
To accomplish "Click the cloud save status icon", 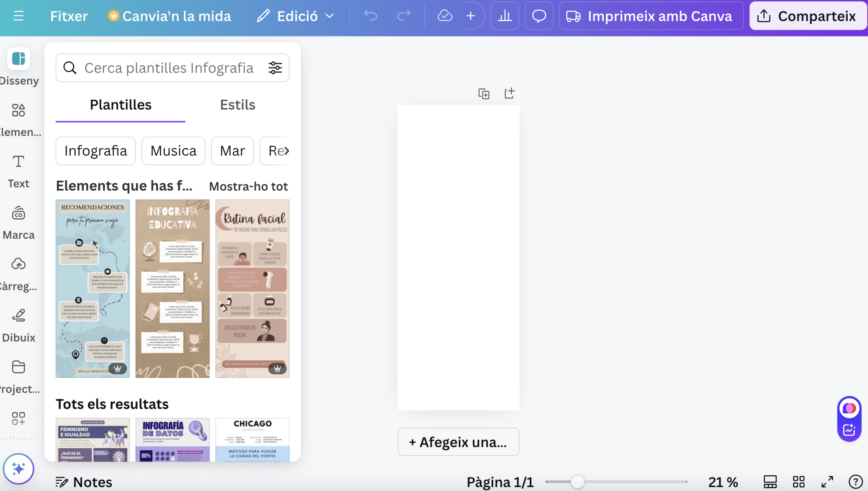I will coord(445,16).
